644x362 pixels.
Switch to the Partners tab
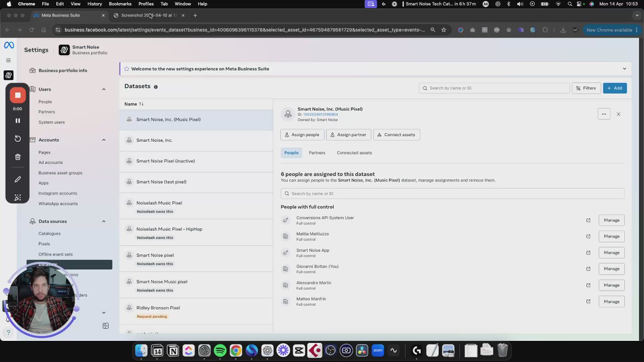click(x=317, y=153)
